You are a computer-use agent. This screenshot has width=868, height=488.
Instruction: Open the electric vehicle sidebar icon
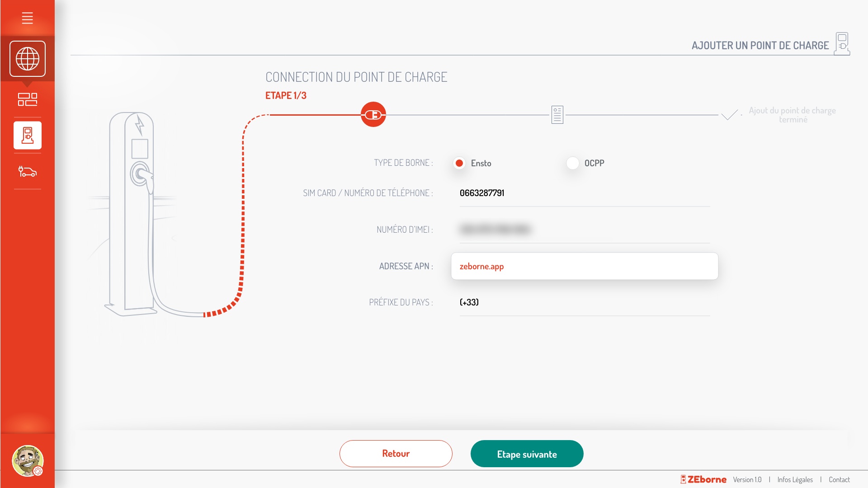point(28,172)
